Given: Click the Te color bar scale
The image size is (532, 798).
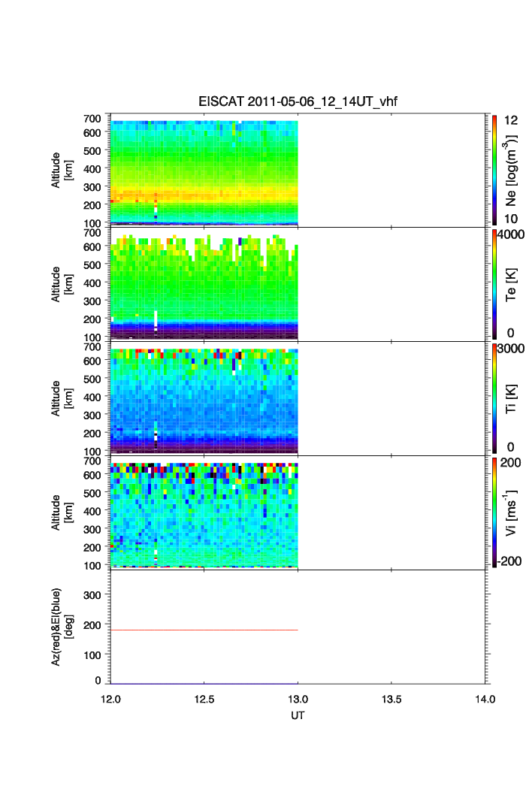Looking at the screenshot, I should tap(494, 285).
